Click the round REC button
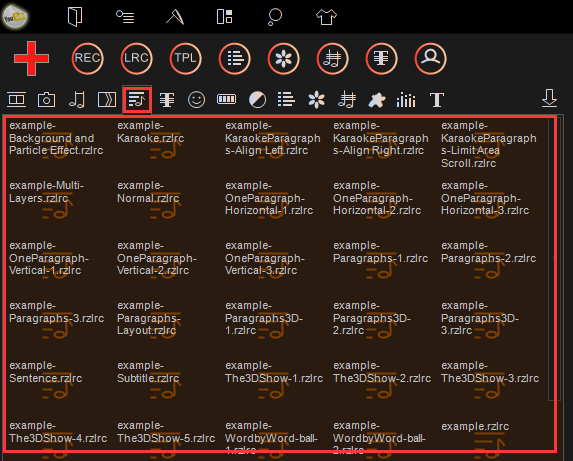Image resolution: width=573 pixels, height=461 pixels. coord(87,58)
